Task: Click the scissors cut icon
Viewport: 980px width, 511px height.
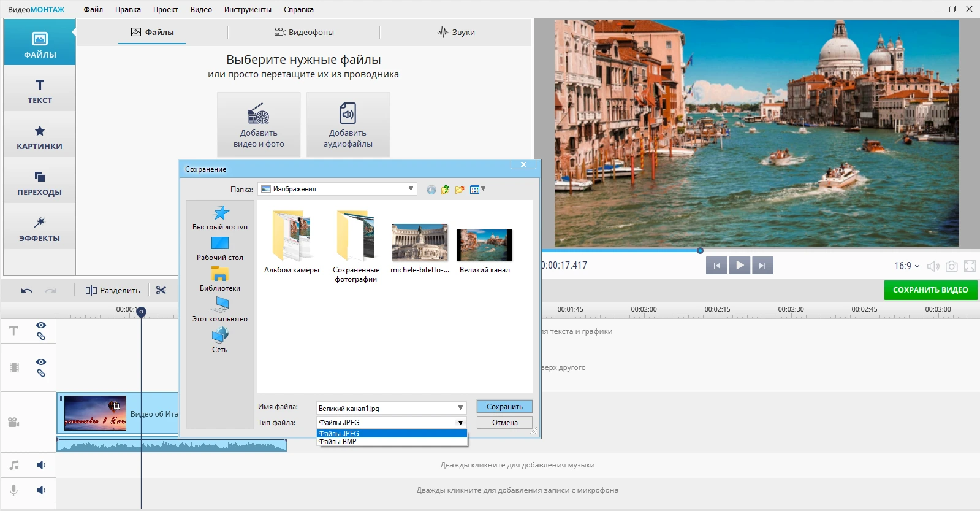Action: [161, 290]
